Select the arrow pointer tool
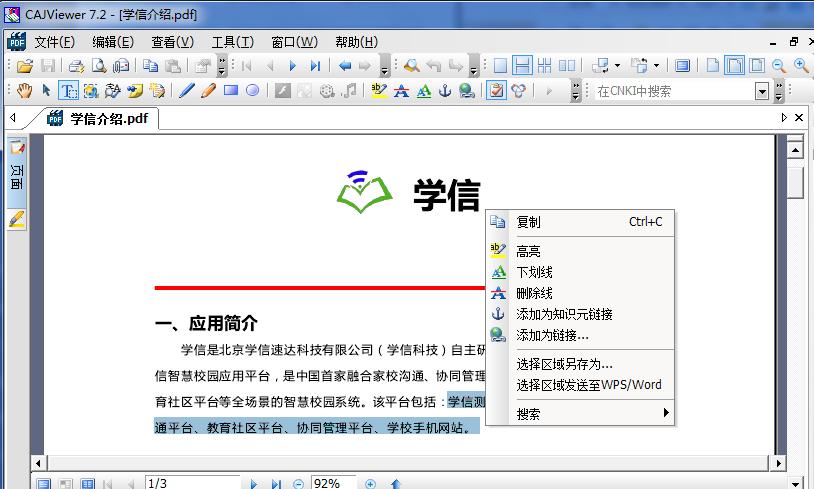The height and width of the screenshot is (489, 814). [x=46, y=91]
